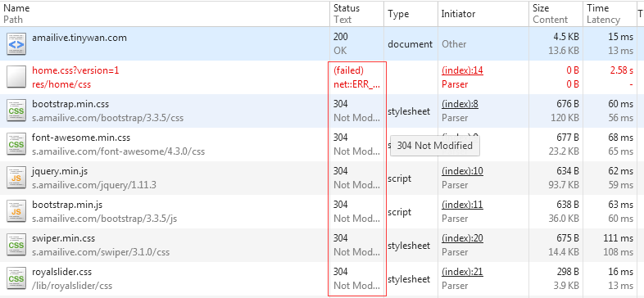Select the bootstrap.min.js request name
Viewport: 644px width, 298px height.
(x=67, y=205)
